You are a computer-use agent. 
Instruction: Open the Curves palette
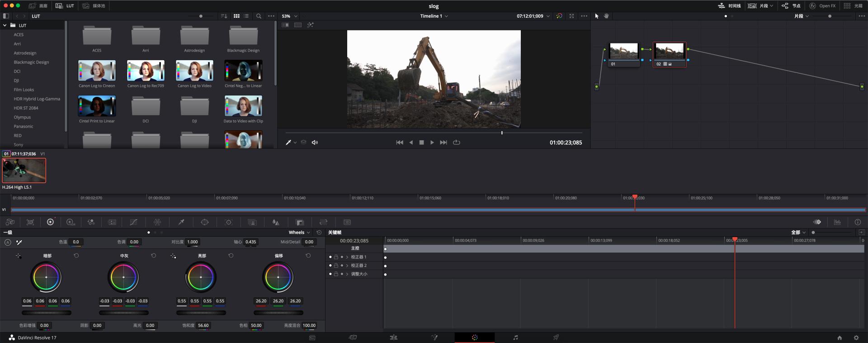[133, 222]
